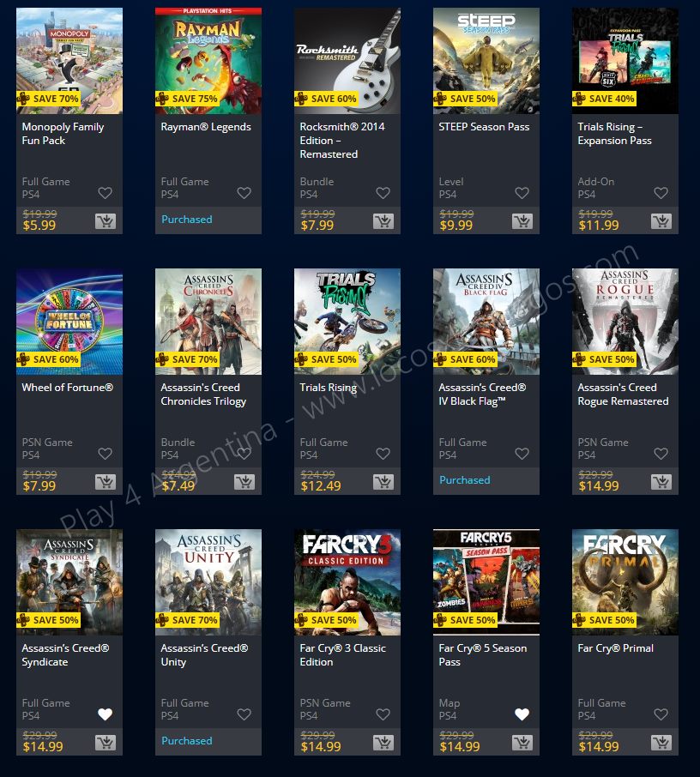Open Assassin's Creed Chronicles Trilogy title link
Screen dimensions: 700x777
tap(203, 395)
